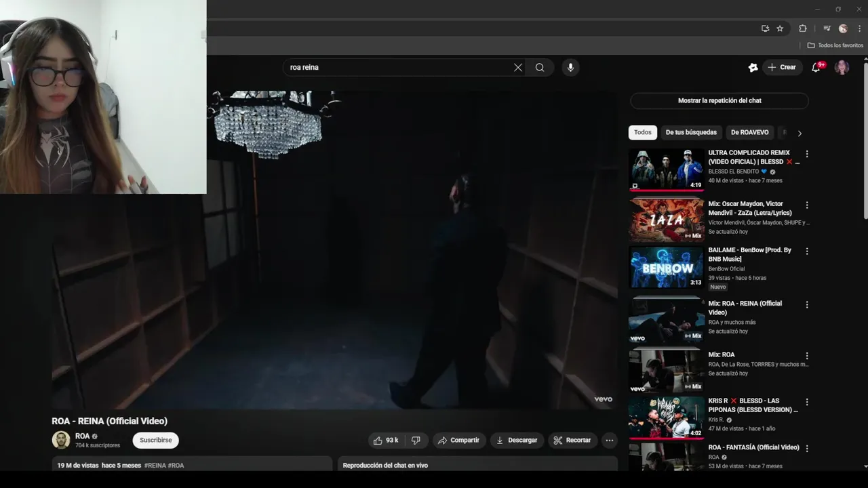Screen dimensions: 868x488
Task: Click ROA - FANTASÍA (Official Video) title
Action: coord(754,447)
